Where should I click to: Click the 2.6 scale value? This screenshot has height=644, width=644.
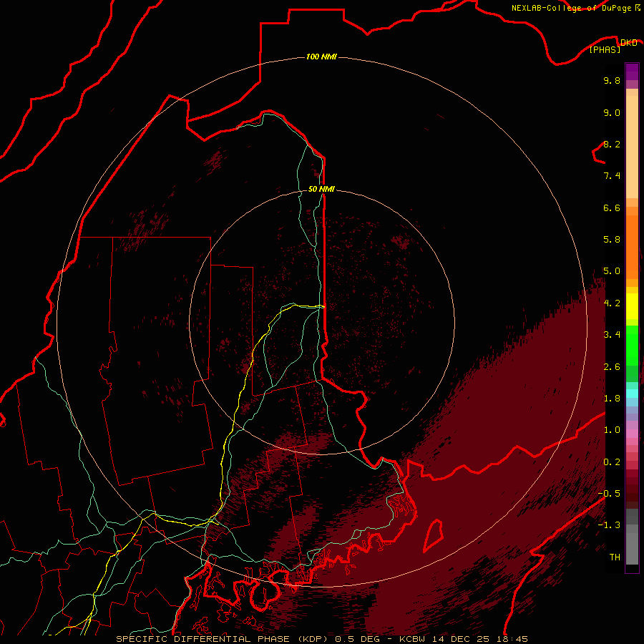click(x=612, y=367)
